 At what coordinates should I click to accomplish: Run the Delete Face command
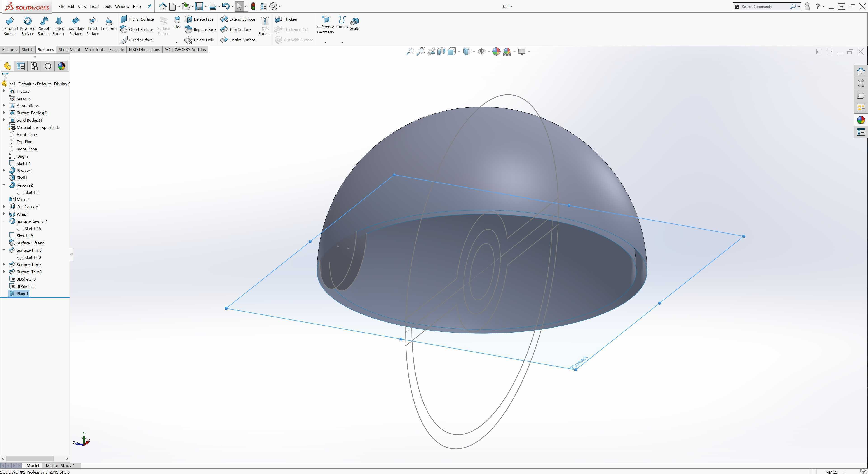pyautogui.click(x=199, y=19)
